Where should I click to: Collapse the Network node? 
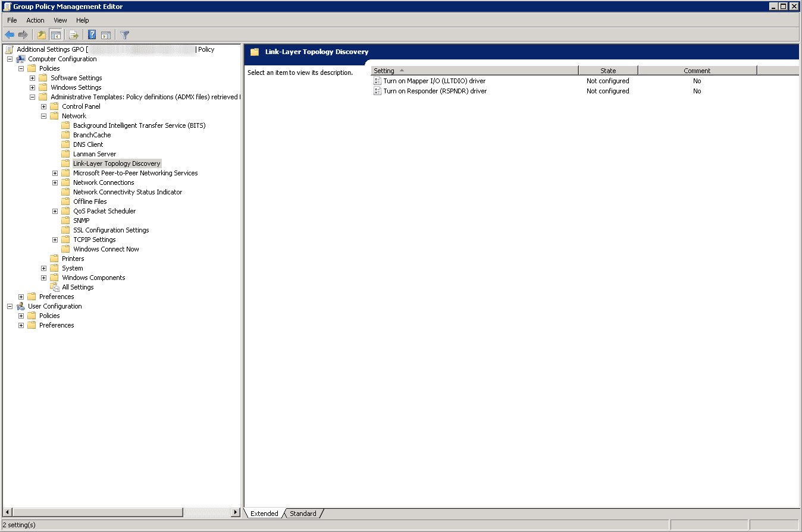pyautogui.click(x=43, y=116)
